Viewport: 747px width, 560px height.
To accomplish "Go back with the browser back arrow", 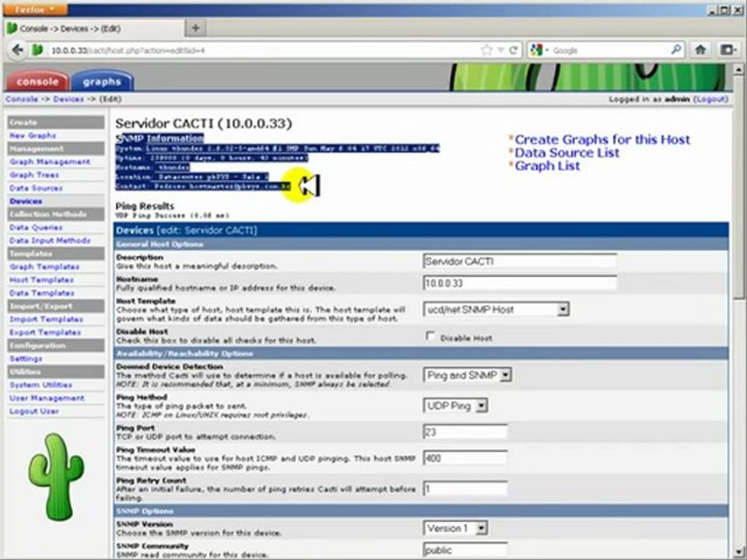I will click(18, 50).
